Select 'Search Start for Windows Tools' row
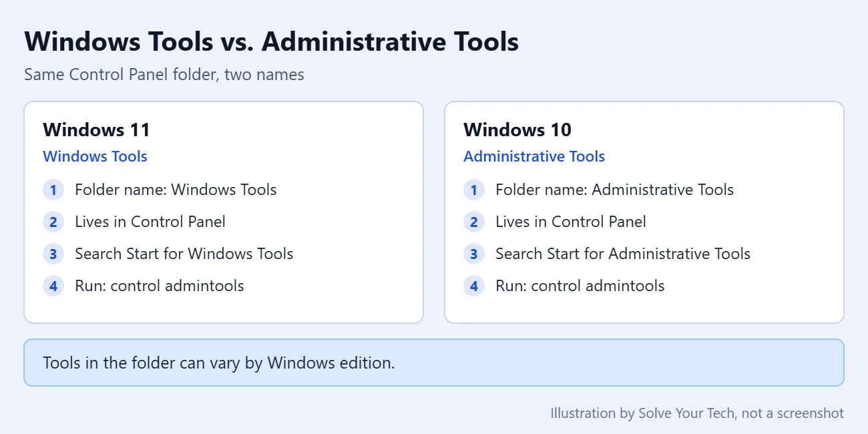Image resolution: width=868 pixels, height=434 pixels. pyautogui.click(x=168, y=254)
